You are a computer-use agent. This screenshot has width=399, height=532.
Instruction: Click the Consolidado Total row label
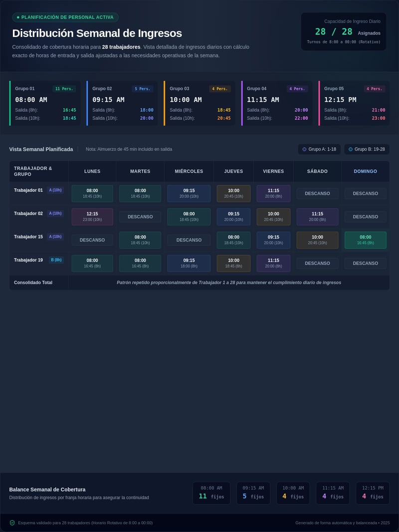pos(33,282)
